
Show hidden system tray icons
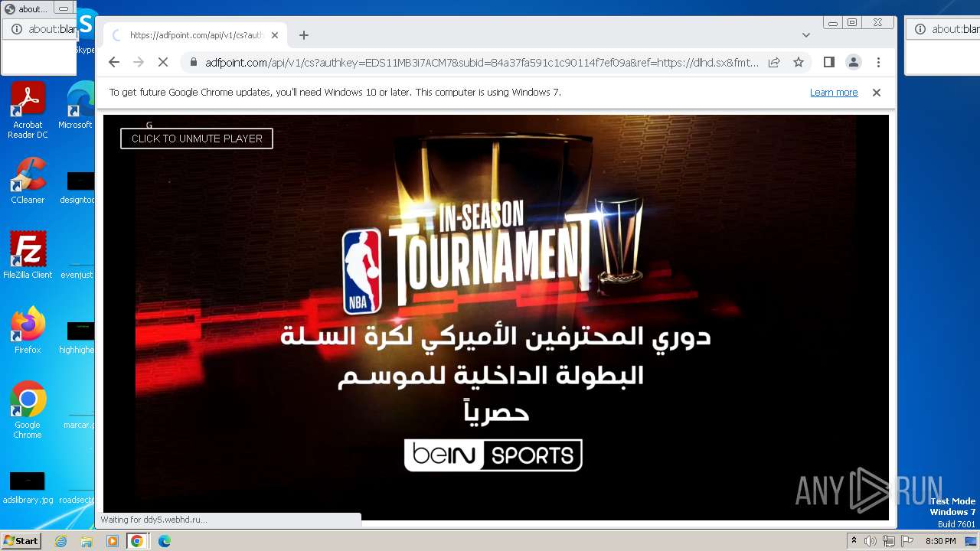pyautogui.click(x=854, y=541)
